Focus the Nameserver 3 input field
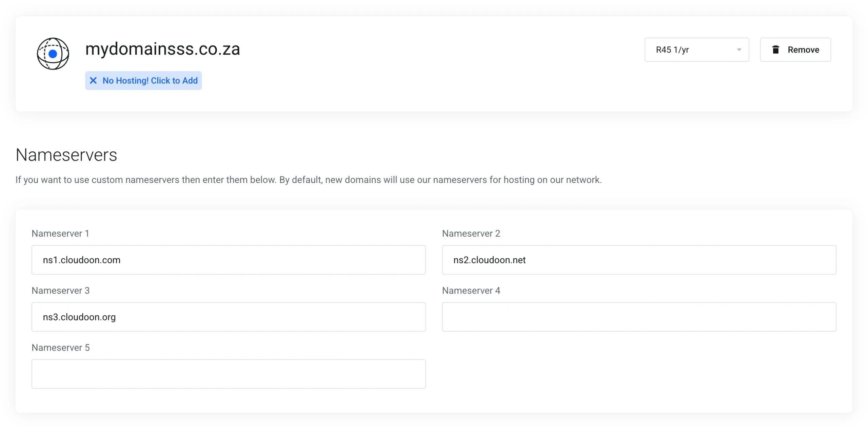The height and width of the screenshot is (427, 868). [x=229, y=317]
